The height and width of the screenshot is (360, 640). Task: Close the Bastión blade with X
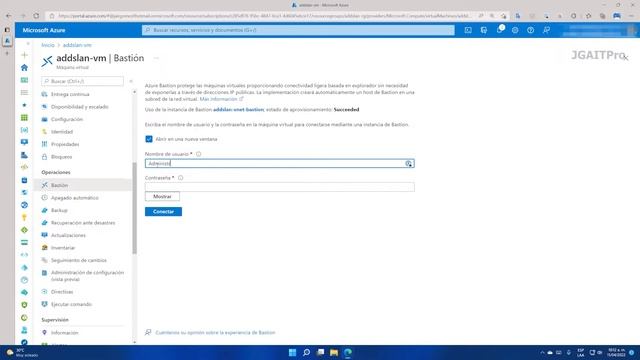(626, 58)
